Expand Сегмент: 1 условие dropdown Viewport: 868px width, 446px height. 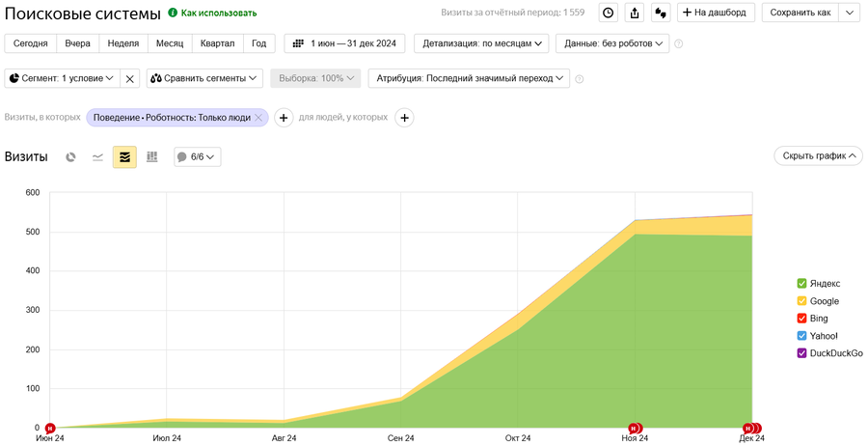62,78
